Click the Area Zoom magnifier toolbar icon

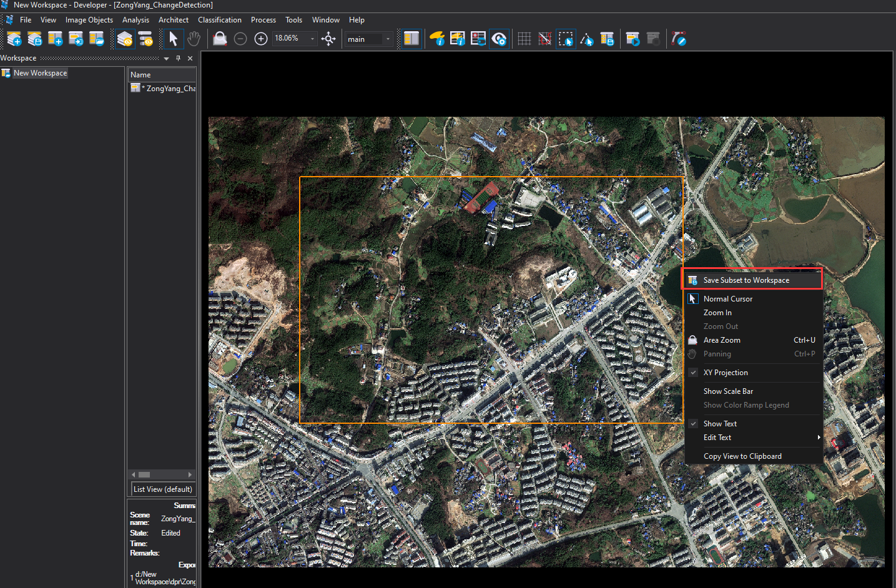[x=220, y=39]
